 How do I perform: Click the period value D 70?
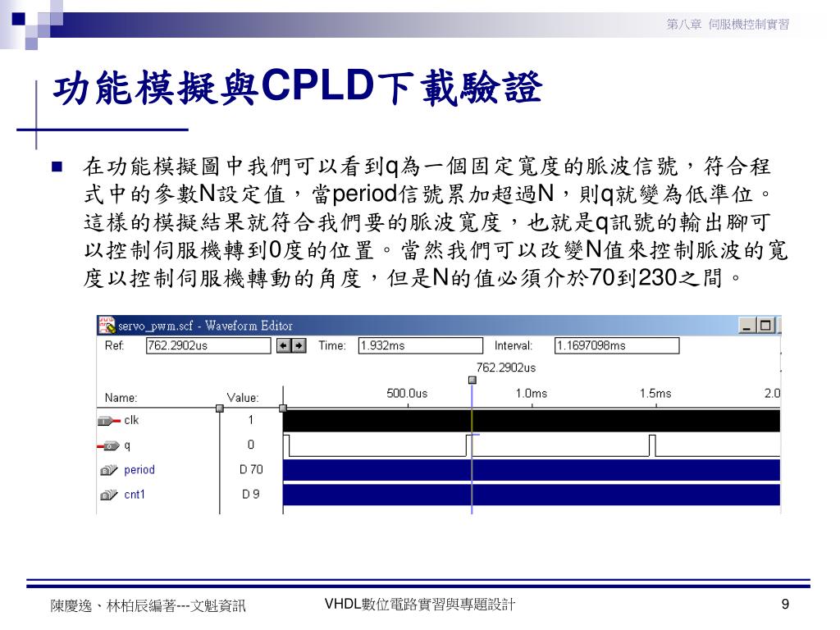(x=251, y=469)
